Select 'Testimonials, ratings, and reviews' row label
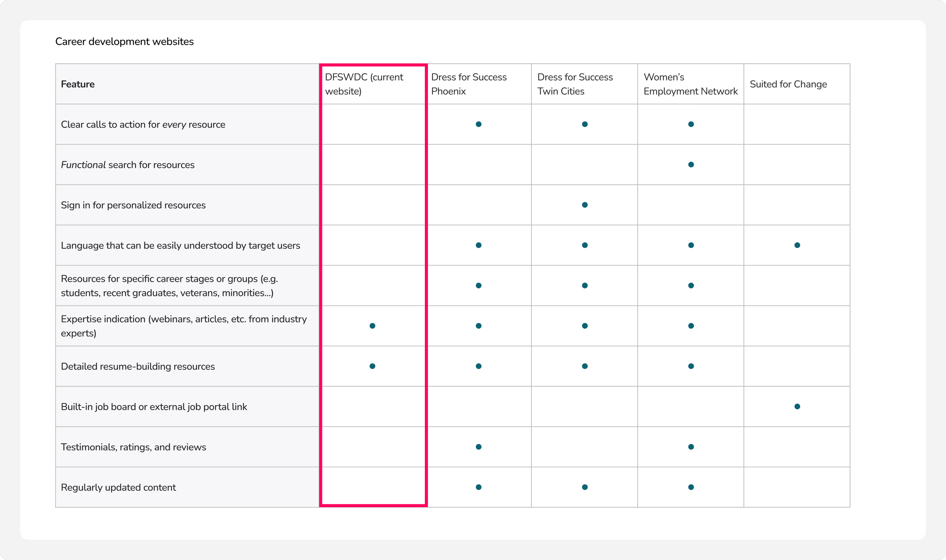Screen dimensions: 946x560 click(134, 447)
